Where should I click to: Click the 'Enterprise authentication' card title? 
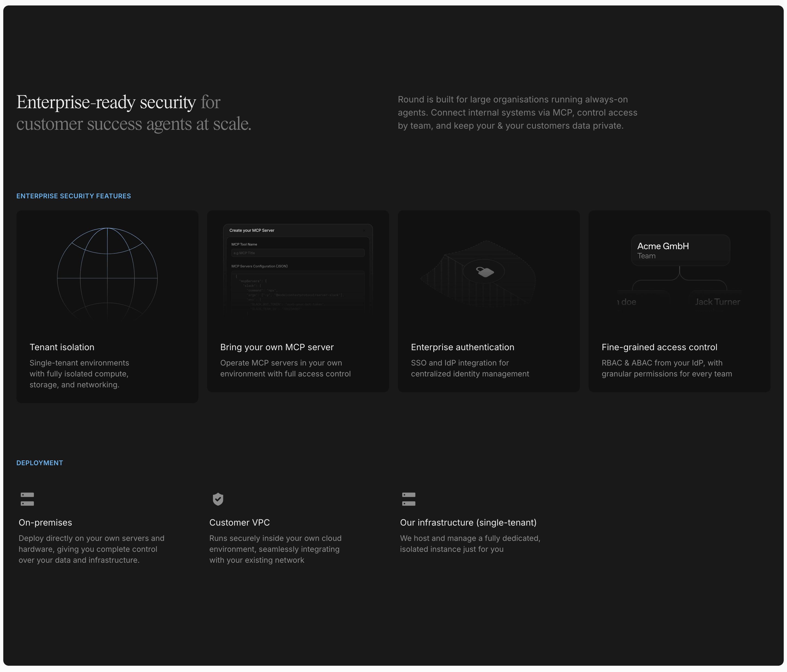(463, 347)
